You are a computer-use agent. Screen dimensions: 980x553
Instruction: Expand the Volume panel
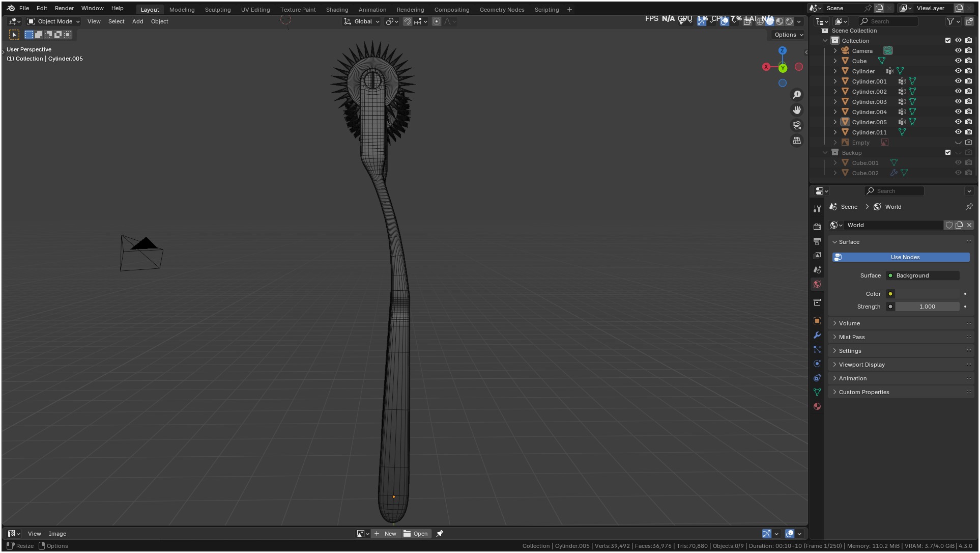[849, 323]
